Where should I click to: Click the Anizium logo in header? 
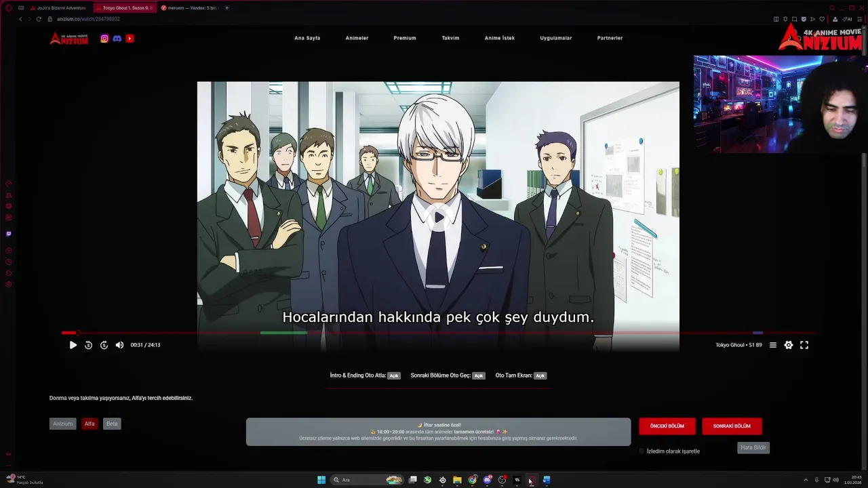click(x=69, y=39)
